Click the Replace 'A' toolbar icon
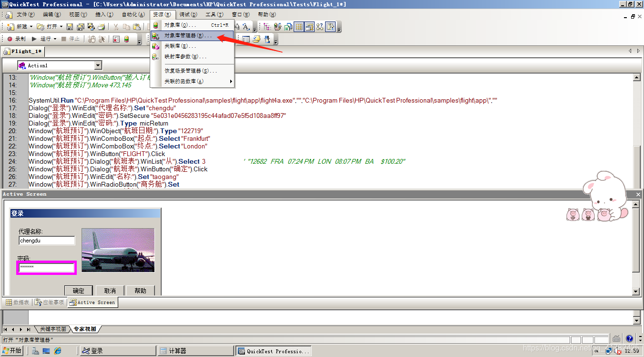Viewport: 644px width, 357px height. (246, 27)
